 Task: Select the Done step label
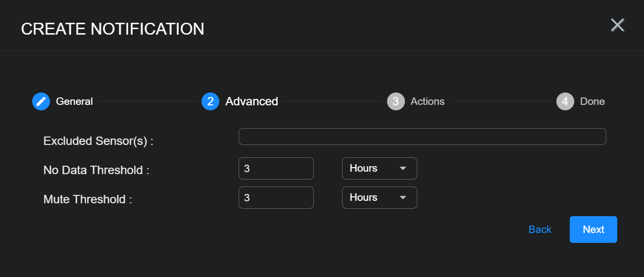coord(592,101)
